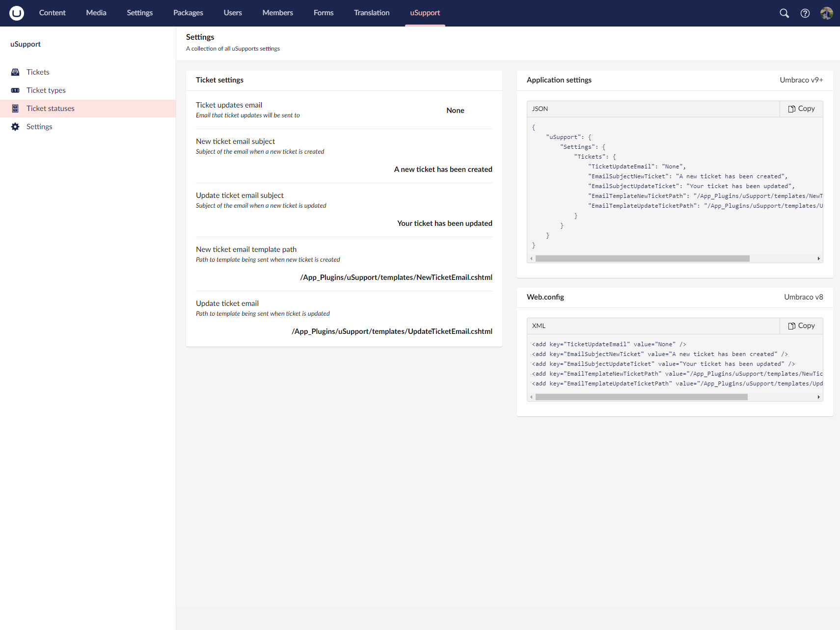Click the 'None' ticket updates email value
Screen dimensions: 840x630
click(x=455, y=110)
